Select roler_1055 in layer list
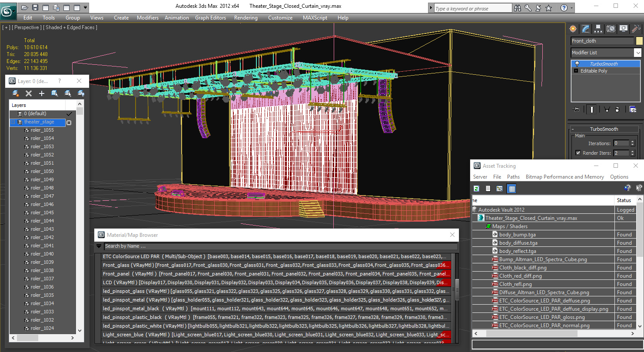Image resolution: width=644 pixels, height=352 pixels. pyautogui.click(x=42, y=130)
